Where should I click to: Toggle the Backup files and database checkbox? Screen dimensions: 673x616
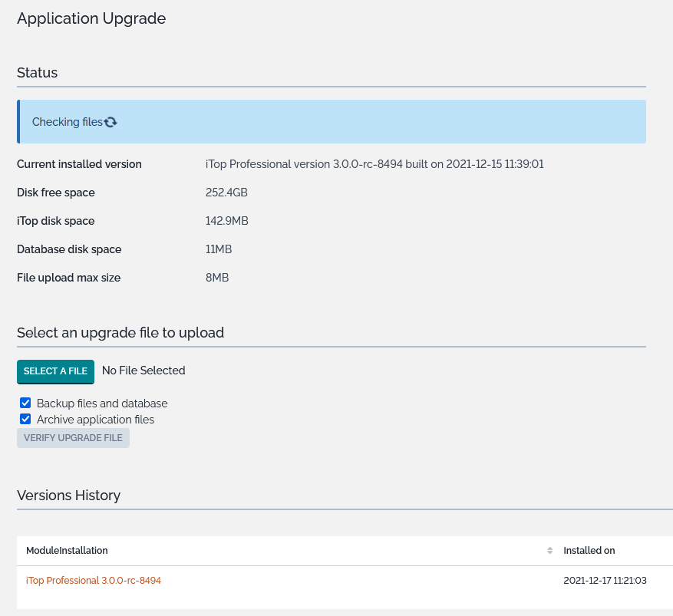click(x=25, y=403)
